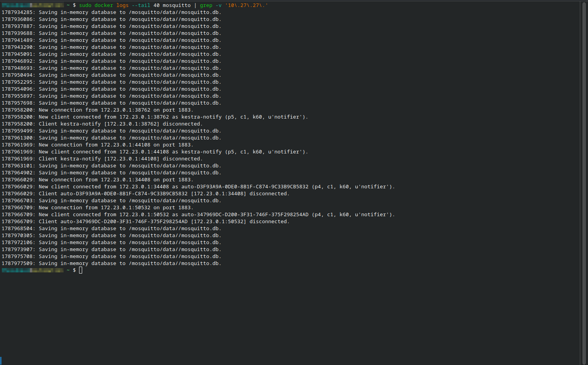Select the log line timestamped 1787957698
Screen dimensions: 588x365
(x=112, y=103)
